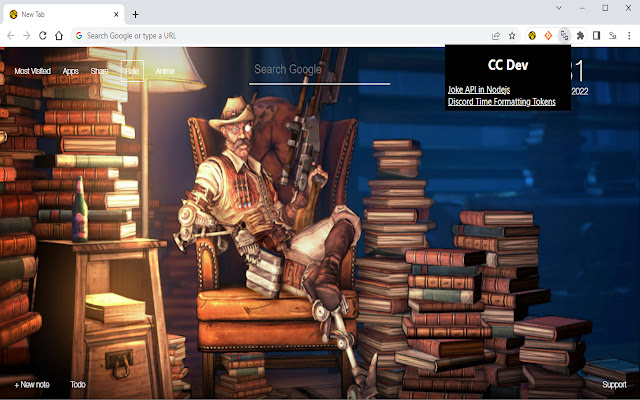Open a new tab with plus button
The image size is (640, 400).
(136, 15)
